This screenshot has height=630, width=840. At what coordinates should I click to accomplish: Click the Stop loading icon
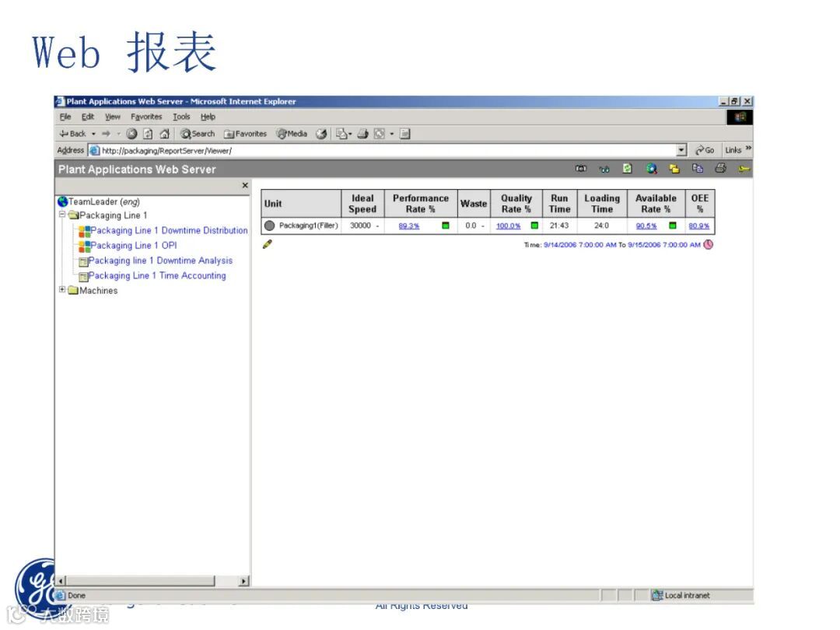[131, 134]
